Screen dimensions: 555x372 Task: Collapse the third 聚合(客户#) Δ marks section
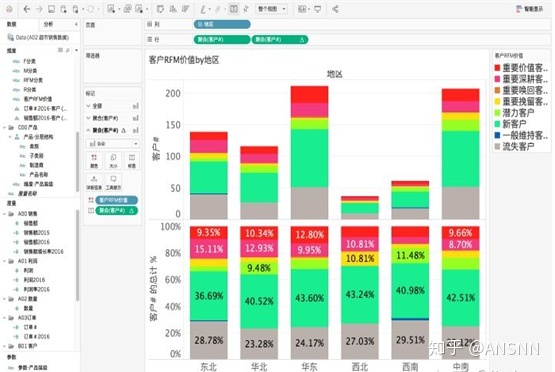88,130
